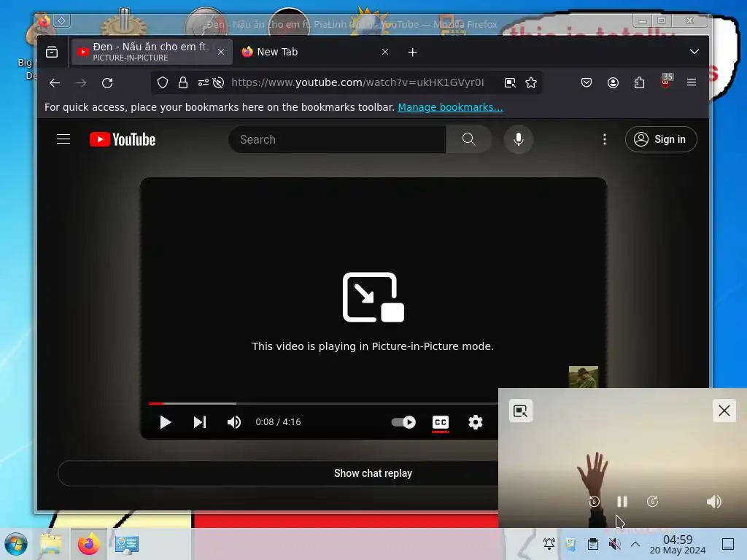The width and height of the screenshot is (747, 560).
Task: Open YouTube guide hamburger menu
Action: pyautogui.click(x=63, y=139)
